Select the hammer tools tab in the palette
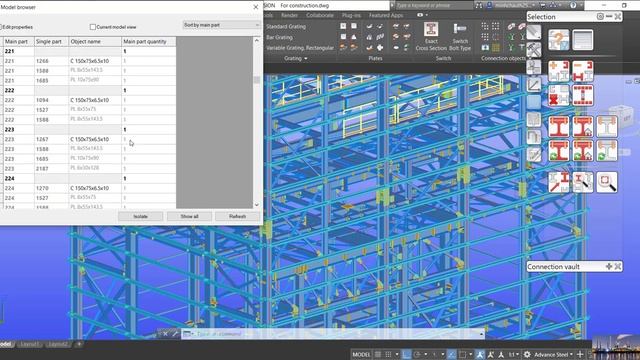Screen dimensions: 640x360 coord(533,50)
